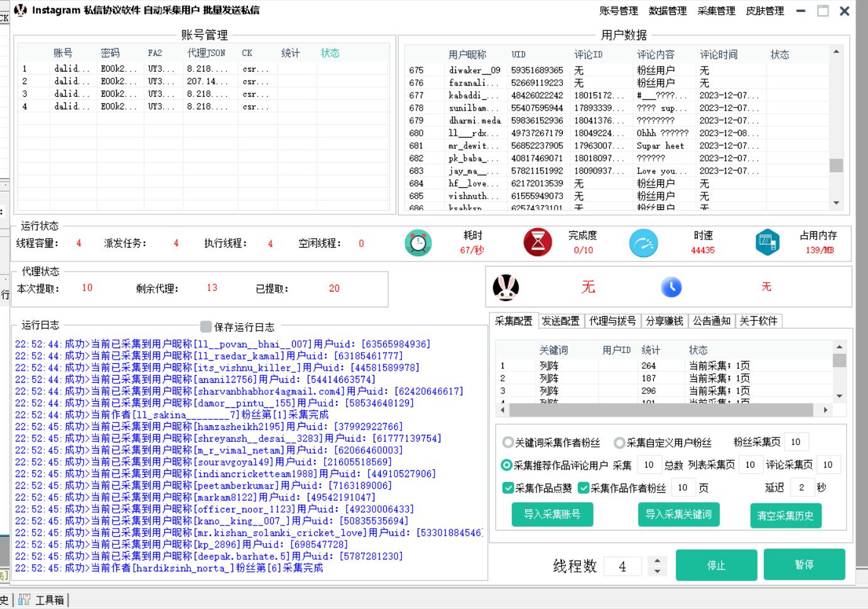Viewport: 868px width, 609px height.
Task: Enable the save run log checkbox
Action: (x=206, y=326)
